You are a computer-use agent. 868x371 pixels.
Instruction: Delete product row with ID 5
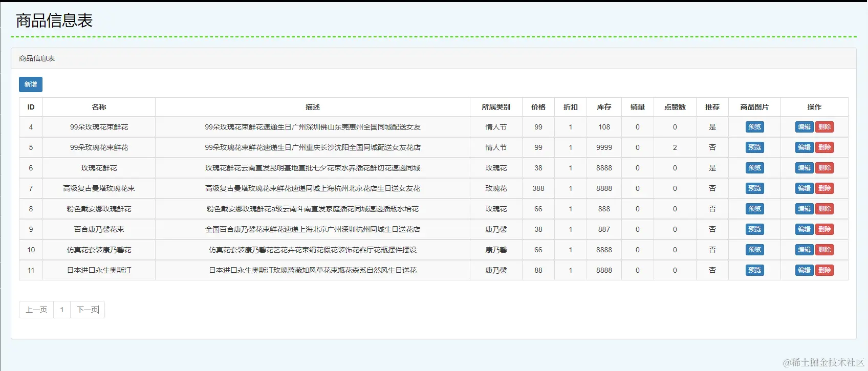click(x=824, y=147)
